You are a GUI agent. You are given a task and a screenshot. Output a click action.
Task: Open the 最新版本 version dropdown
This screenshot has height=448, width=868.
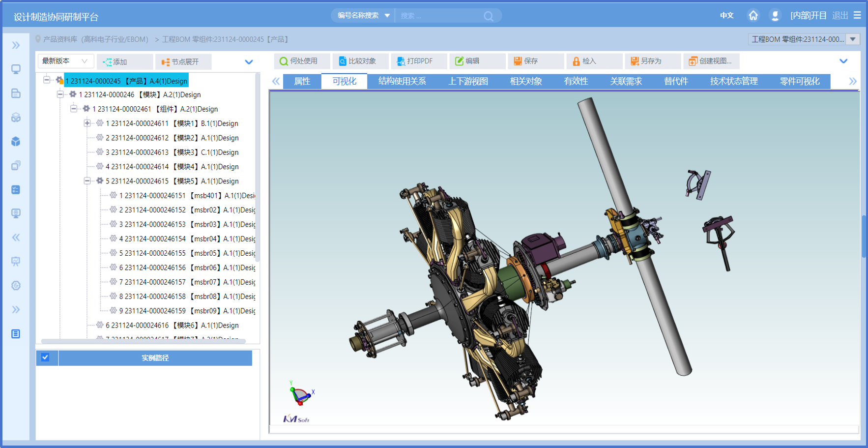tap(65, 61)
